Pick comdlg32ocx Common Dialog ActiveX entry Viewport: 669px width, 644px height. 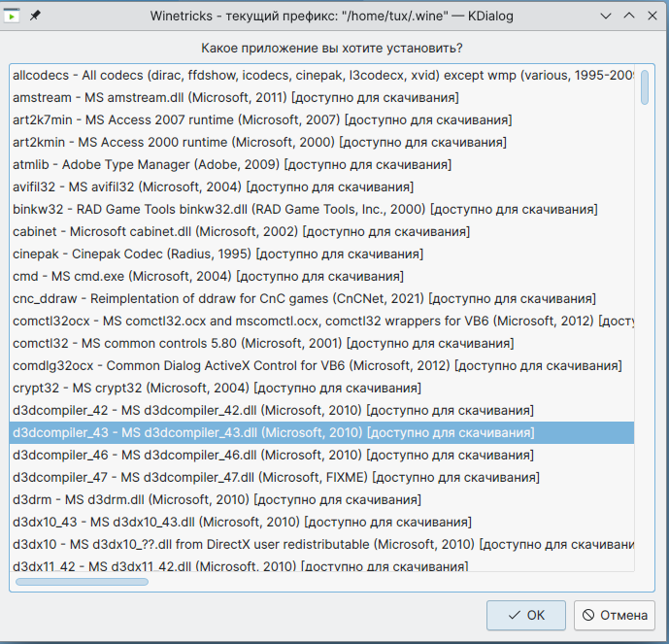318,365
